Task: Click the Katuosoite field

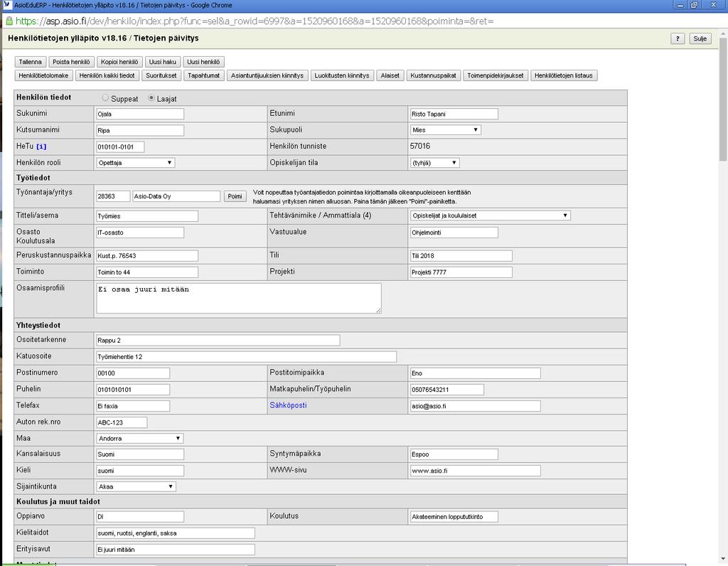Action: point(246,356)
